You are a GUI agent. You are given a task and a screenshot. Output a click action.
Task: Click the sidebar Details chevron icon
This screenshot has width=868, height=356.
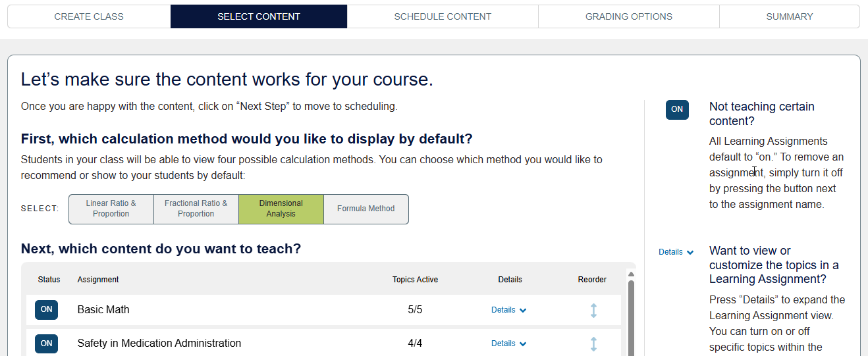690,252
